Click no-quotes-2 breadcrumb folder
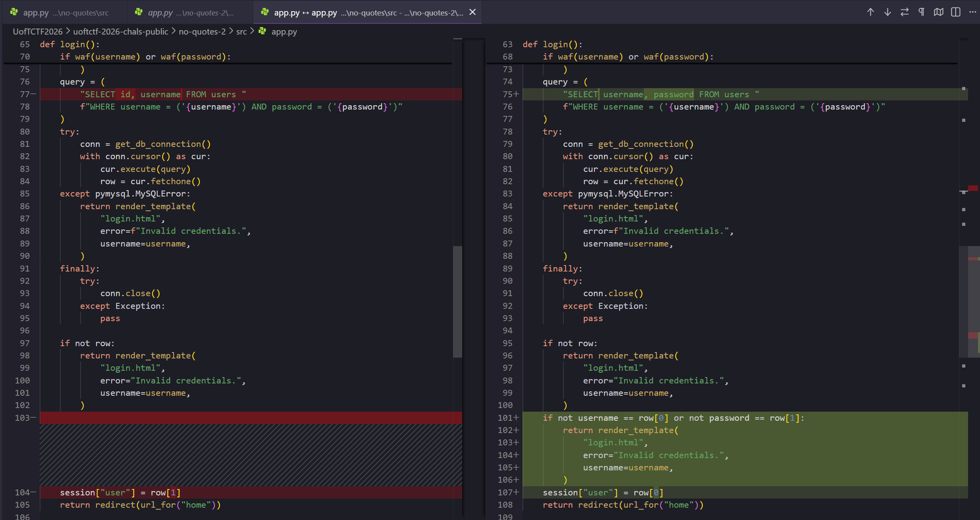Screen dimensions: 980x520 tap(202, 32)
